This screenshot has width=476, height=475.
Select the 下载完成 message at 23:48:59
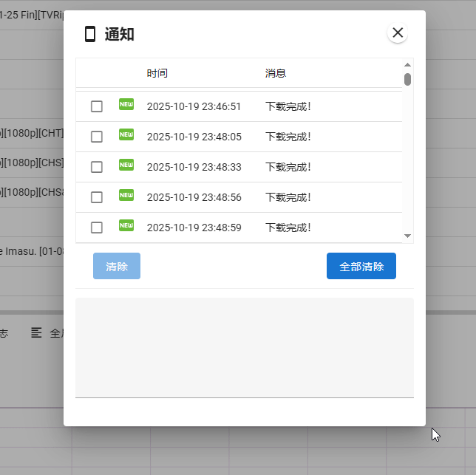point(288,228)
